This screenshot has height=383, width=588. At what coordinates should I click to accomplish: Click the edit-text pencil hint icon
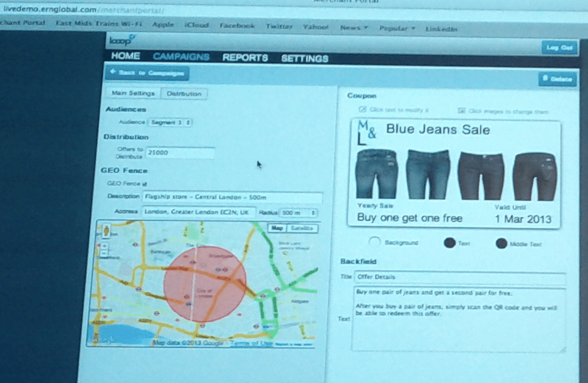point(363,110)
